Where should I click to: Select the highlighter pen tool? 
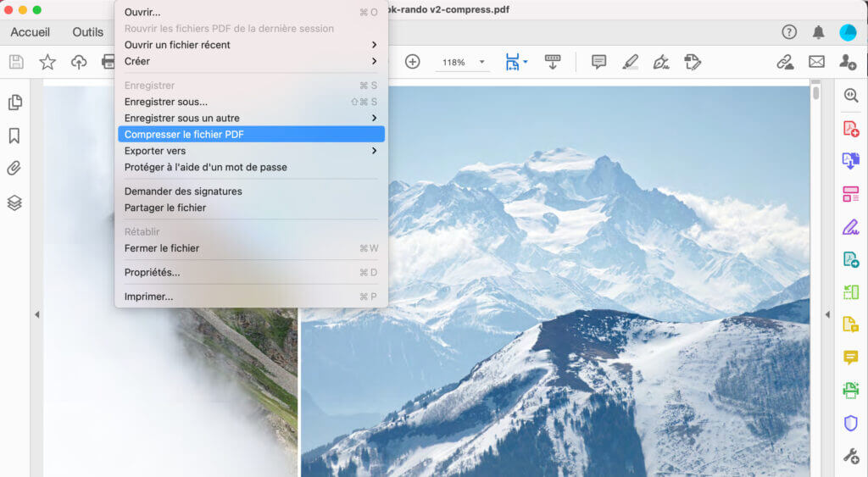(630, 62)
